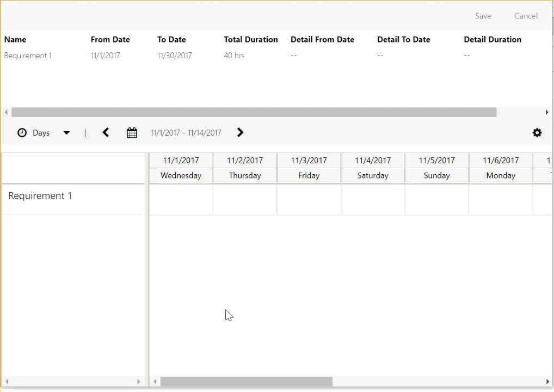Click the right arrow on top scrollbar

pos(547,112)
